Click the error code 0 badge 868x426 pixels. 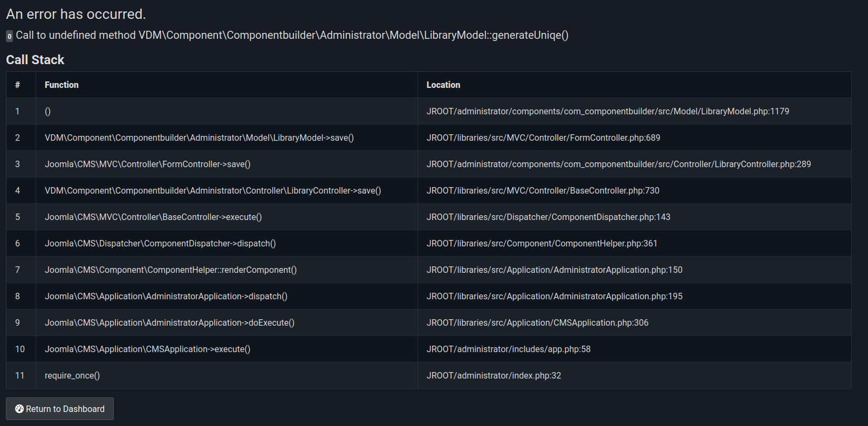click(x=9, y=36)
